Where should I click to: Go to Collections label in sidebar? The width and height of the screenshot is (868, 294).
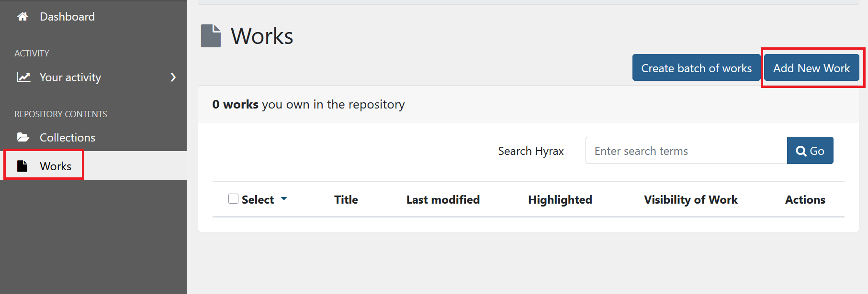(68, 138)
